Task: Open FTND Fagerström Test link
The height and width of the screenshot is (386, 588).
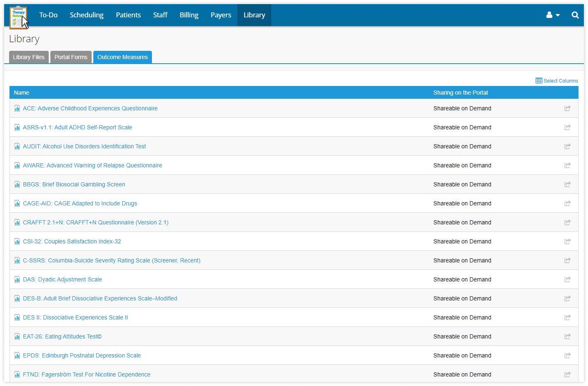Action: [86, 374]
